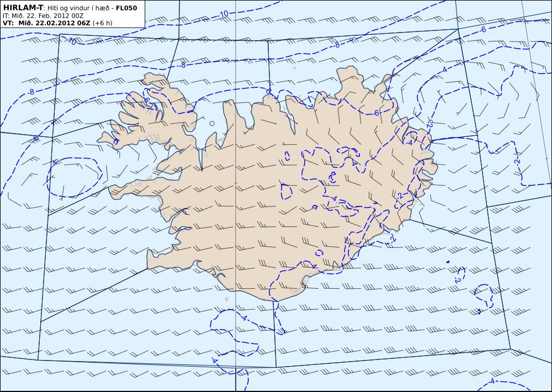This screenshot has height=392, width=552.
Task: Click the 10 contour label right of title box
Action: (224, 14)
